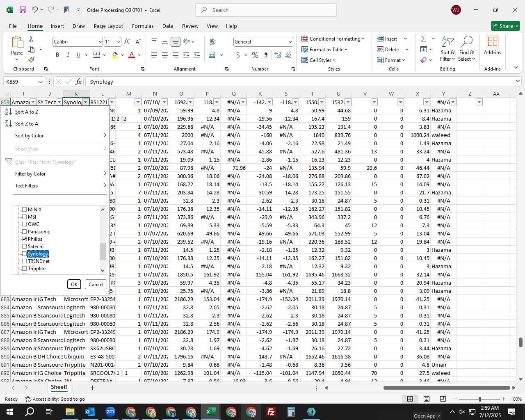Check the MSI filter checkbox
This screenshot has height=420, width=525.
(x=25, y=217)
